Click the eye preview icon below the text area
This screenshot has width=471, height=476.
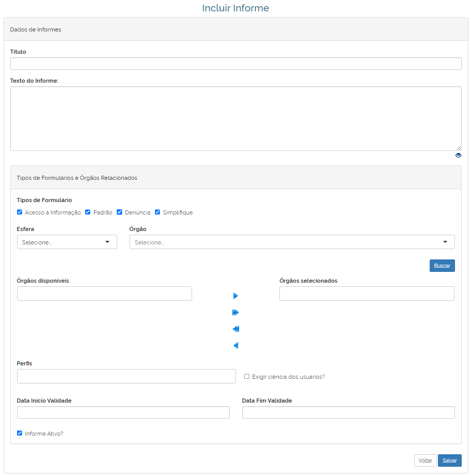point(458,156)
